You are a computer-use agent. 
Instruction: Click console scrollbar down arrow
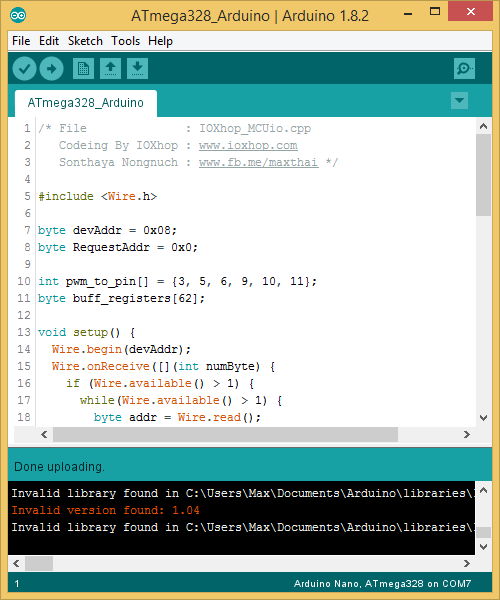[x=484, y=547]
